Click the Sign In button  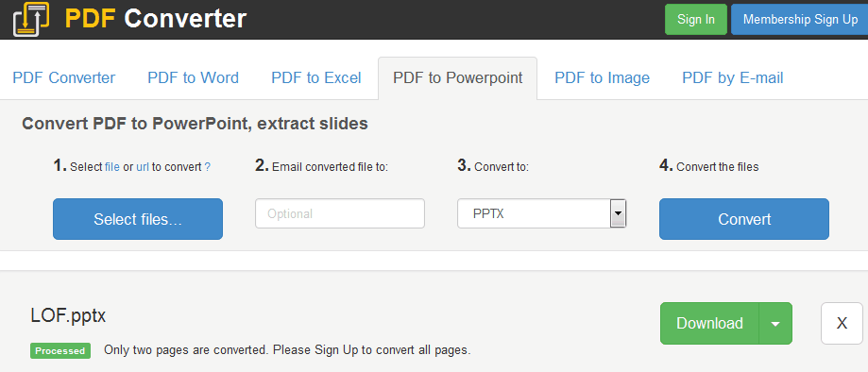coord(696,20)
